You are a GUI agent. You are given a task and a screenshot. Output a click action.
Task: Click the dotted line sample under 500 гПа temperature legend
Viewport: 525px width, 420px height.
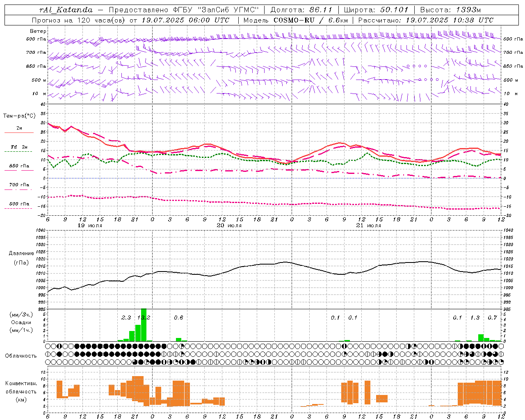tap(18, 208)
